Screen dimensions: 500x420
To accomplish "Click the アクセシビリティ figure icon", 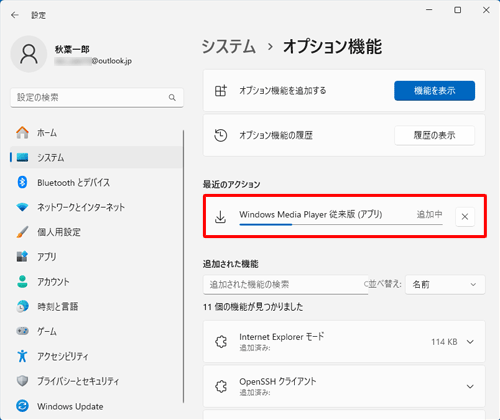I will coord(22,356).
